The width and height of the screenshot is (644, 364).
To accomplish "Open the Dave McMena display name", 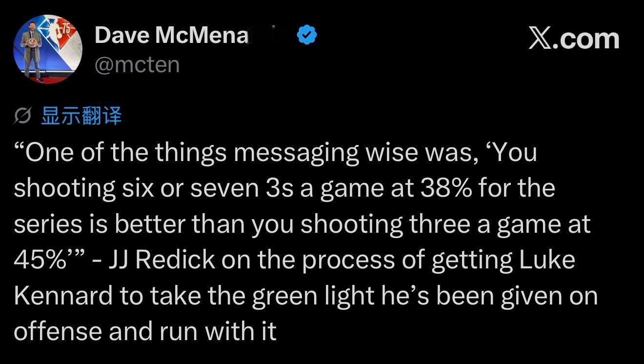I will tap(172, 36).
